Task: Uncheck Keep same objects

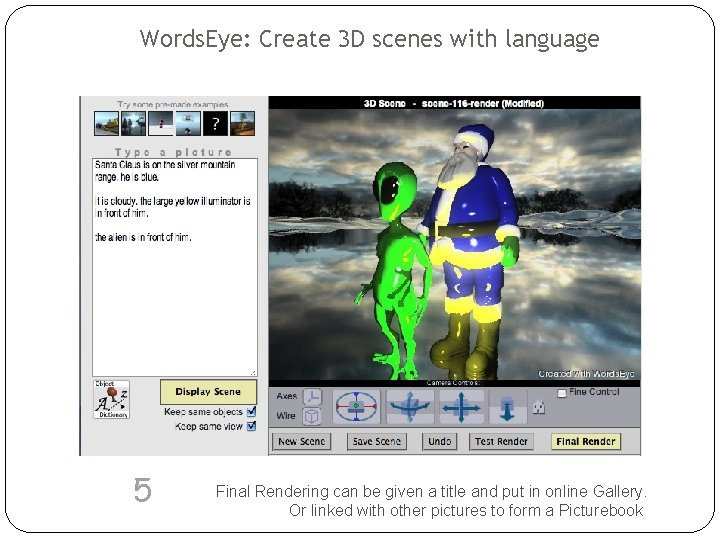Action: (252, 411)
